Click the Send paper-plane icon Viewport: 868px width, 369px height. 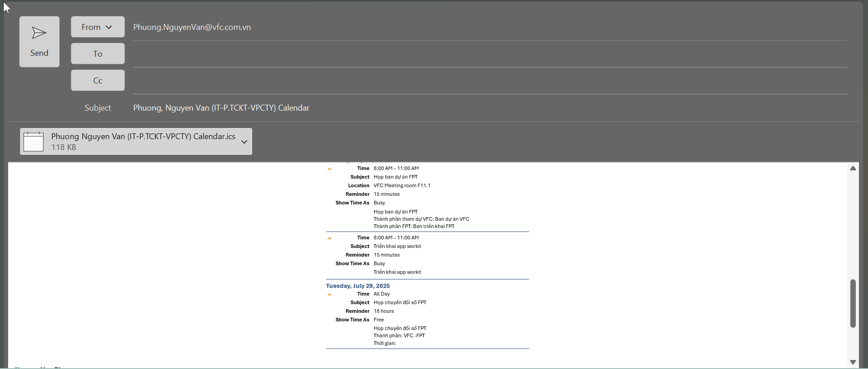click(x=39, y=33)
